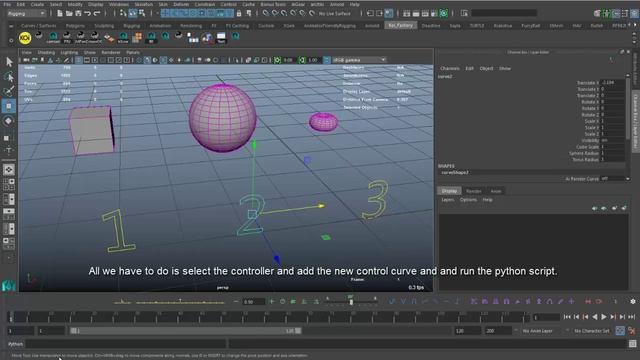Open the sRGB gamma view transform dropdown
640x360 pixels.
point(359,60)
